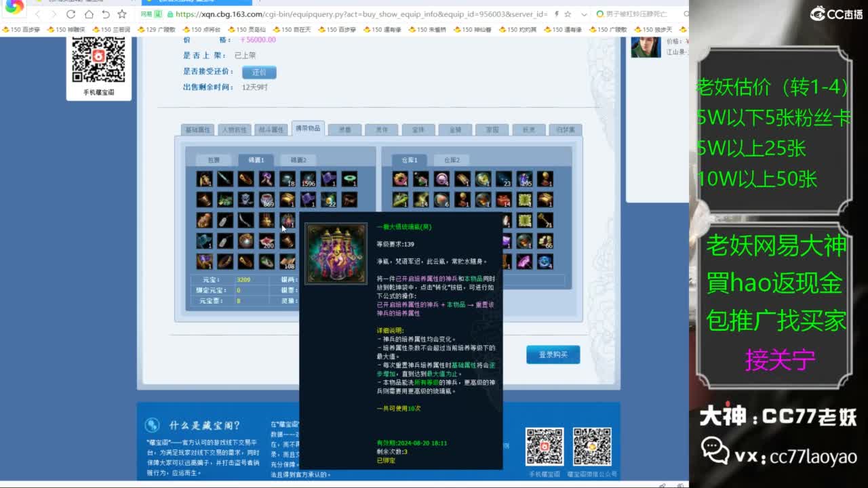Select the 仓库1 warehouse tab

tap(409, 160)
